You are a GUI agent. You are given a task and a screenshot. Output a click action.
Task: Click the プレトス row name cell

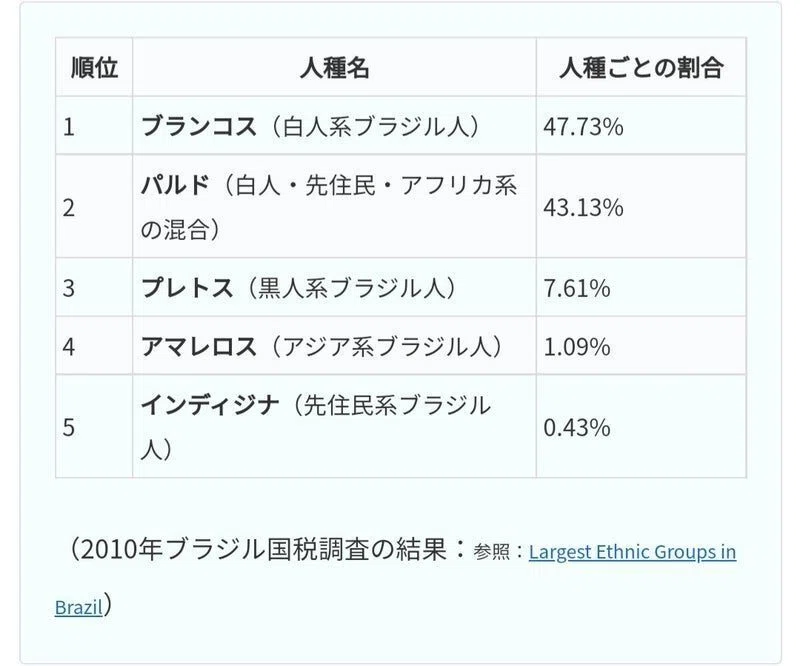[x=334, y=287]
